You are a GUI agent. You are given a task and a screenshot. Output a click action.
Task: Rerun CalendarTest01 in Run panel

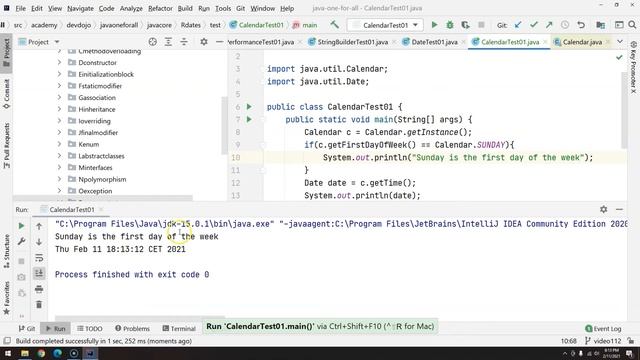pos(21,226)
